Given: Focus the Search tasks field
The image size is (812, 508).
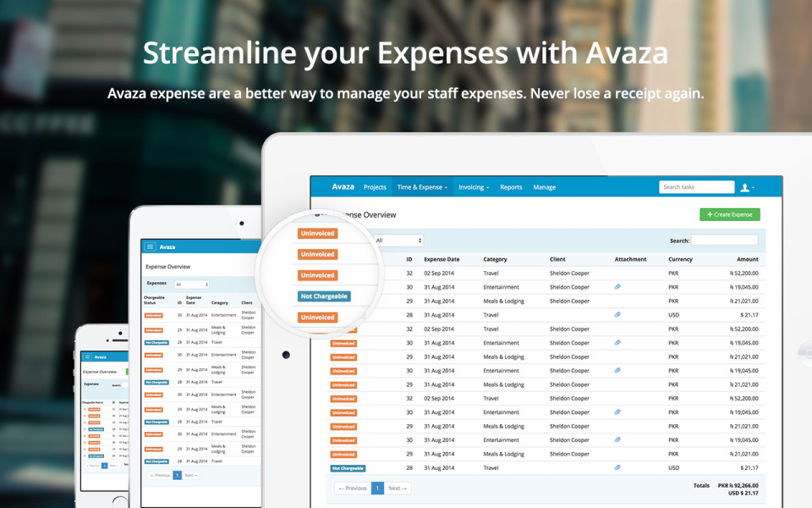Looking at the screenshot, I should click(x=696, y=187).
